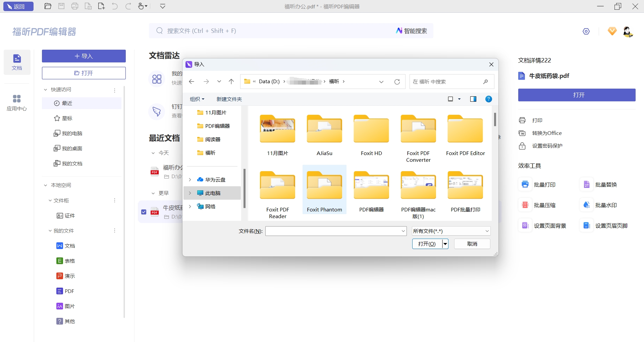Viewport: 644px width, 342px height.
Task: Click the 在 福昕 中搜索 search box
Action: [451, 82]
